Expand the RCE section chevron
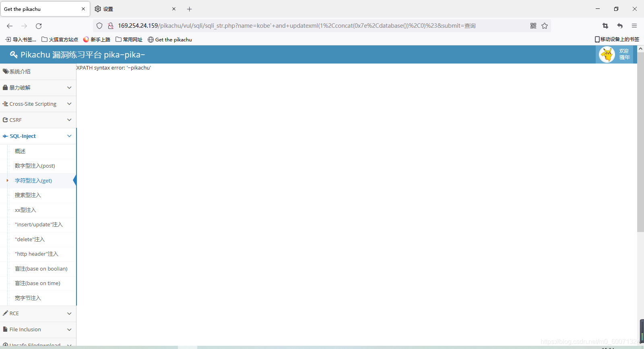This screenshot has width=644, height=349. [69, 313]
